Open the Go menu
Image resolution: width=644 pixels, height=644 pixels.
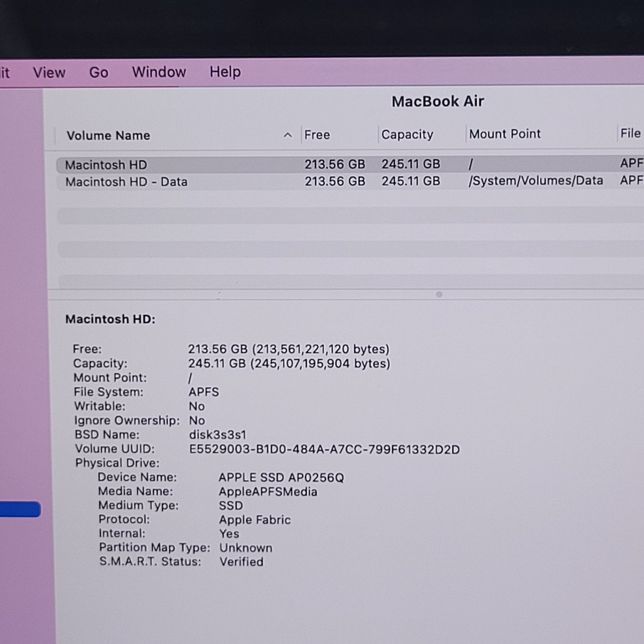point(98,72)
